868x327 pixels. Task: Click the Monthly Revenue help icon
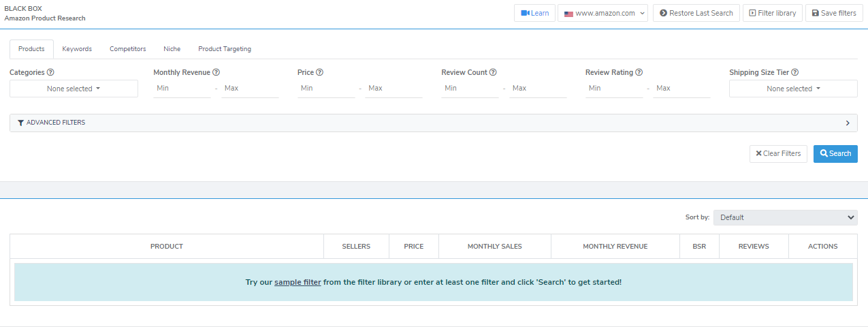coord(216,72)
